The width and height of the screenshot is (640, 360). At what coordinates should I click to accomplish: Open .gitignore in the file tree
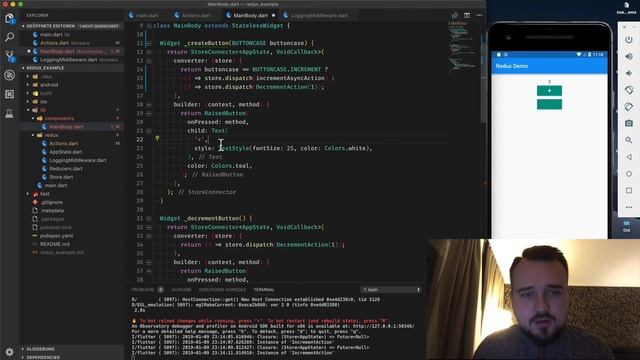point(51,202)
